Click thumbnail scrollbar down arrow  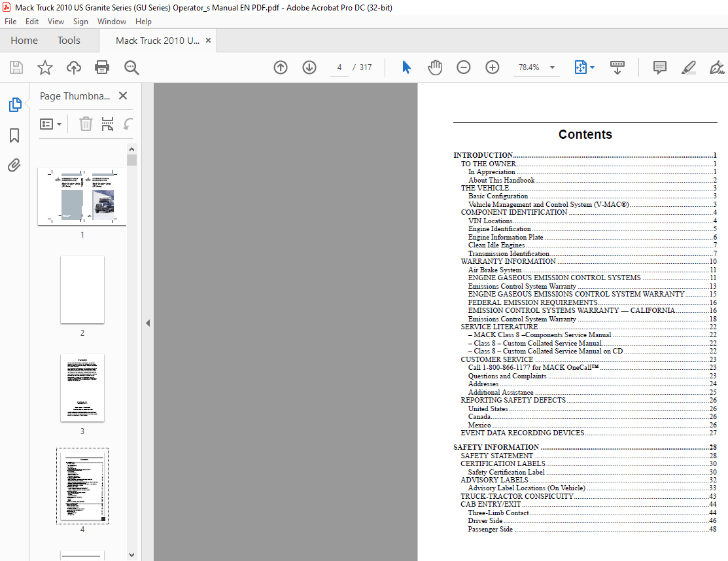click(132, 555)
